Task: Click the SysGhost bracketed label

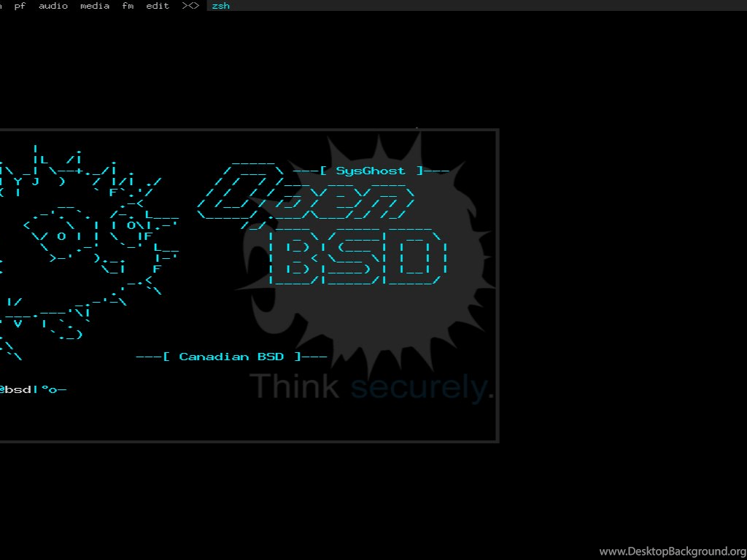Action: pyautogui.click(x=371, y=171)
